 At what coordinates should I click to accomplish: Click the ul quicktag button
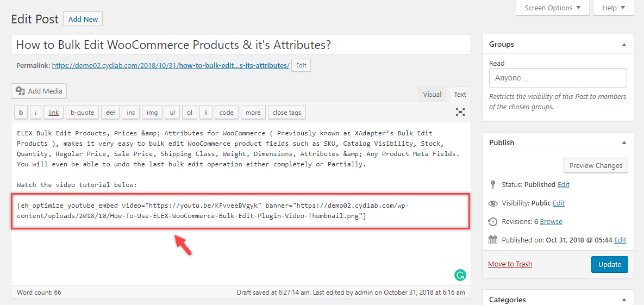172,112
